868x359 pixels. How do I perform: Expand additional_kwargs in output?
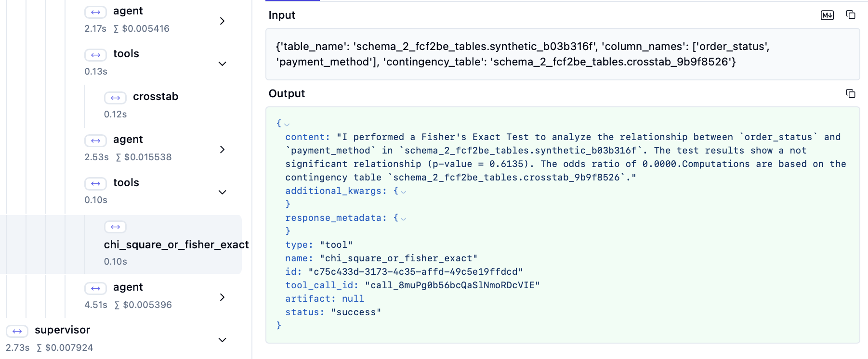[x=404, y=192]
